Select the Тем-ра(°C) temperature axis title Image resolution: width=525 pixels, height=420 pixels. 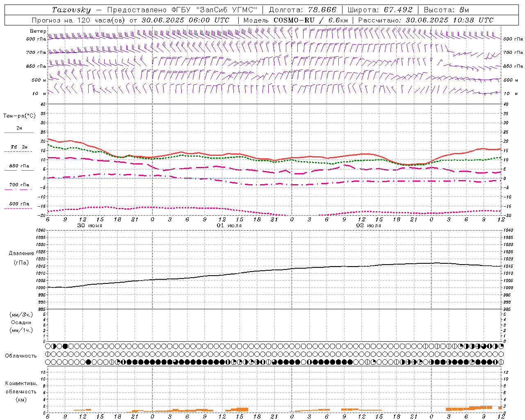[19, 116]
